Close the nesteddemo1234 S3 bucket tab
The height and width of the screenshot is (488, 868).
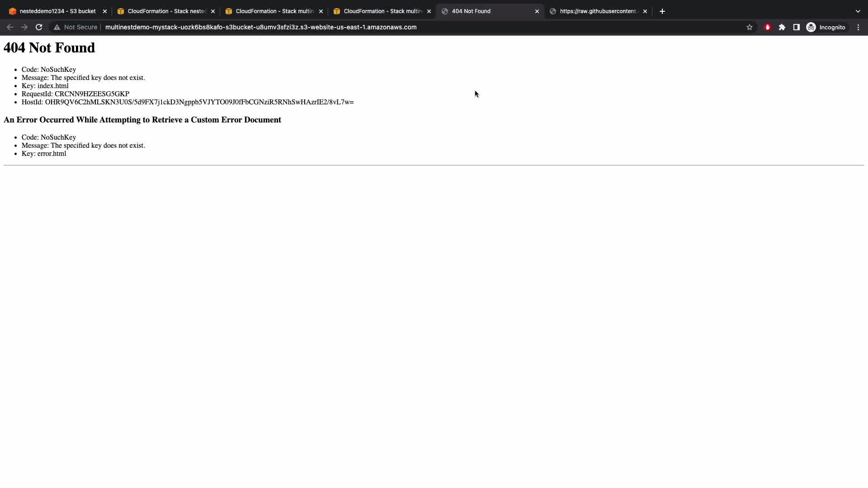click(105, 11)
